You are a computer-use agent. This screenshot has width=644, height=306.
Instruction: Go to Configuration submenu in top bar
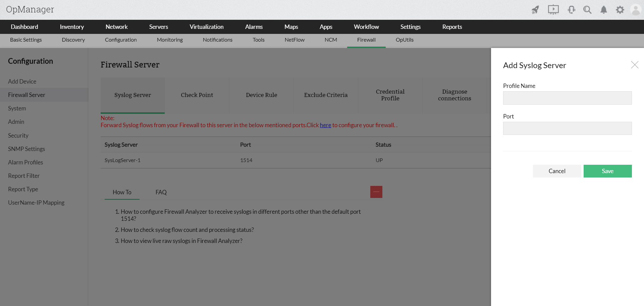pos(121,40)
